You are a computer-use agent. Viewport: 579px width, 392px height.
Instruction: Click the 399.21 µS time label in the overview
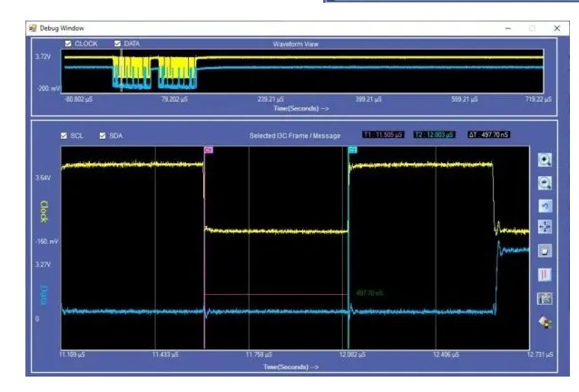368,99
